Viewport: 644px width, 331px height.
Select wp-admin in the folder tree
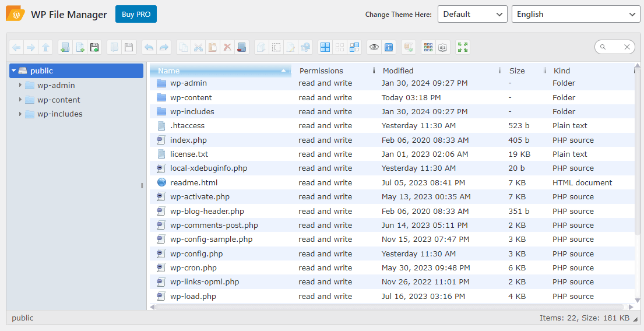(56, 86)
